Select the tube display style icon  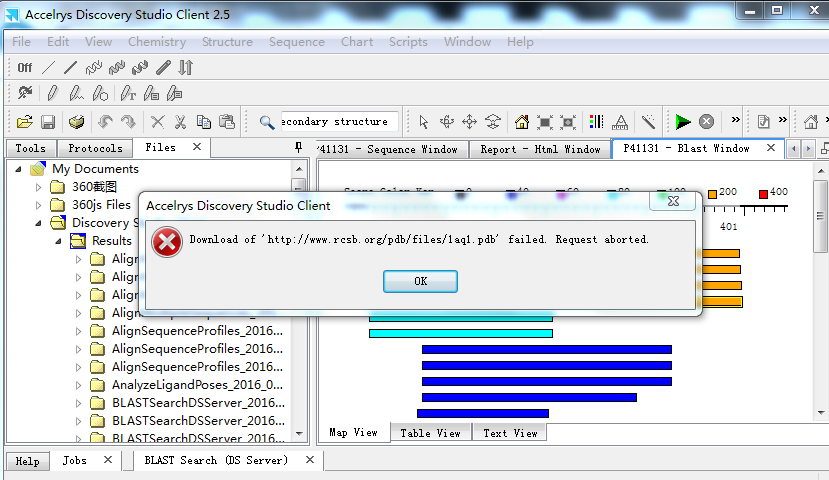(x=163, y=68)
